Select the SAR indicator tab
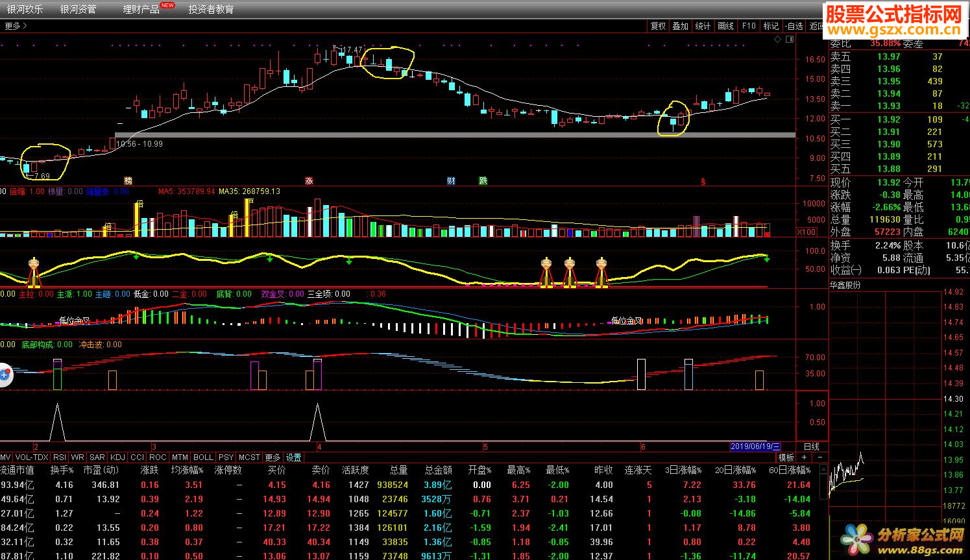The width and height of the screenshot is (970, 560). coord(97,457)
